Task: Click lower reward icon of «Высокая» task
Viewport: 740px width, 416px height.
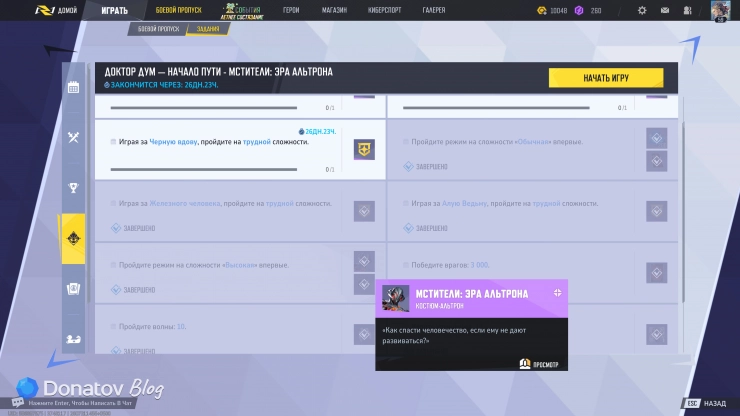Action: click(x=364, y=284)
